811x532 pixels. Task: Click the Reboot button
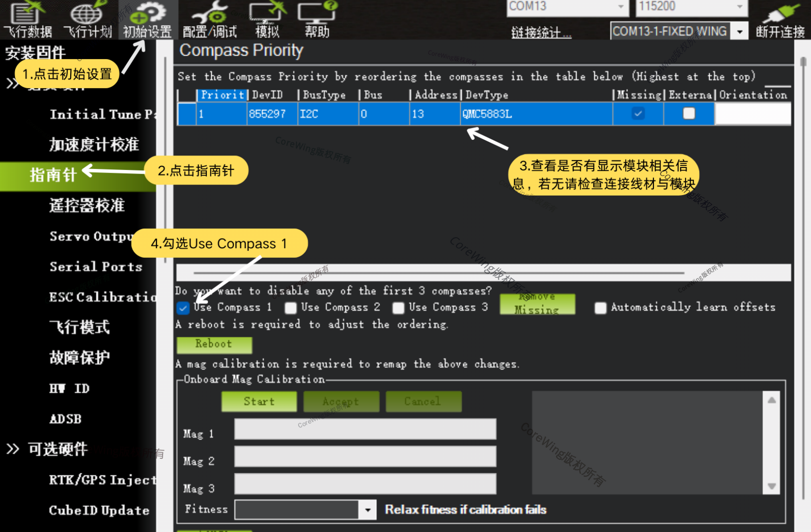pos(214,344)
